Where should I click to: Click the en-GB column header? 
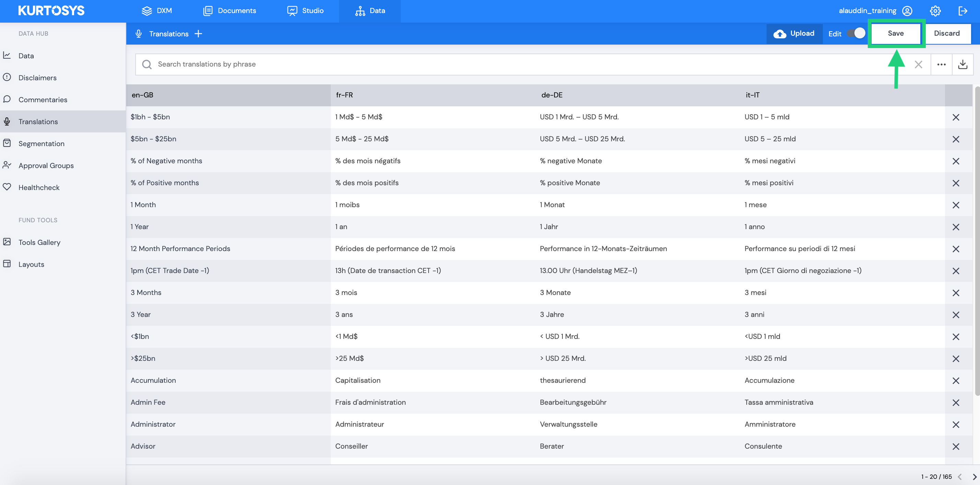(x=228, y=95)
